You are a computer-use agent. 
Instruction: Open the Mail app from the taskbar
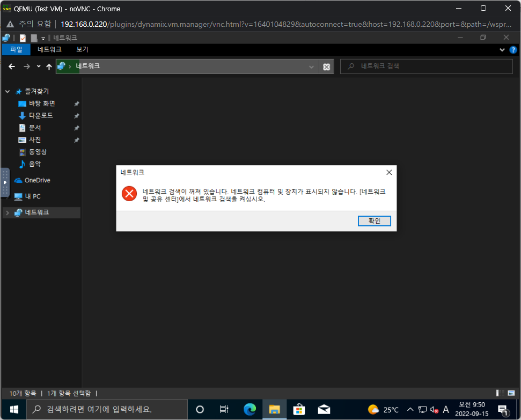click(324, 409)
